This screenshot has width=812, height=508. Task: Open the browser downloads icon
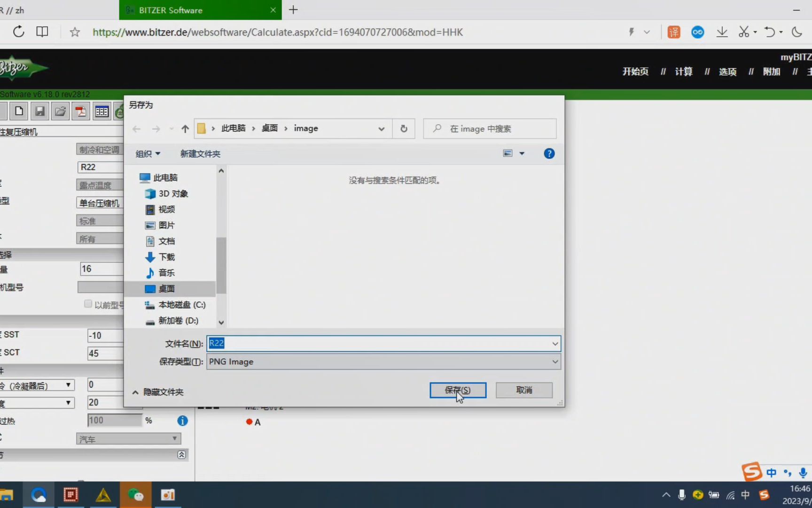[722, 32]
